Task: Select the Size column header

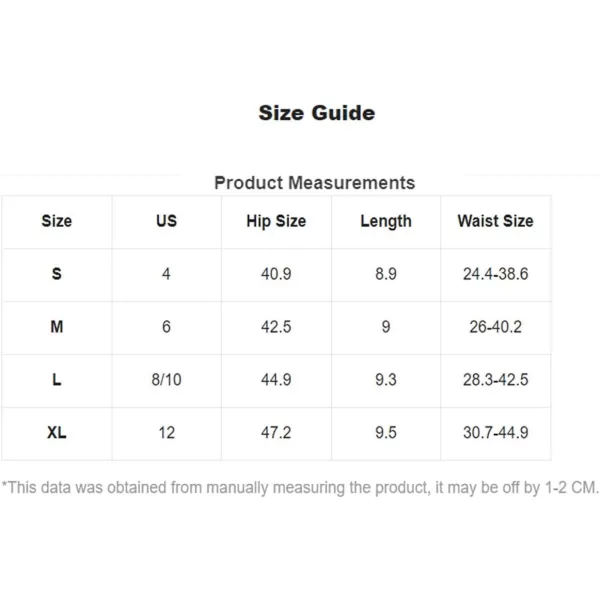Action: point(57,221)
